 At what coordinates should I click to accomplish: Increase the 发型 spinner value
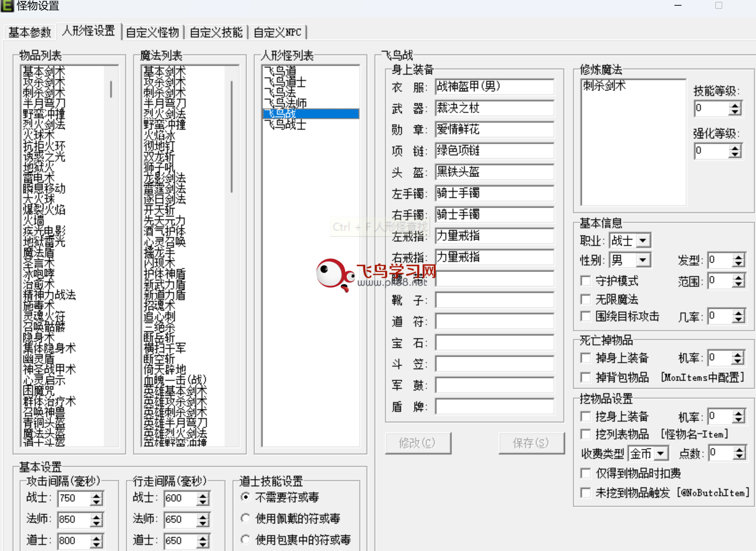click(x=738, y=257)
